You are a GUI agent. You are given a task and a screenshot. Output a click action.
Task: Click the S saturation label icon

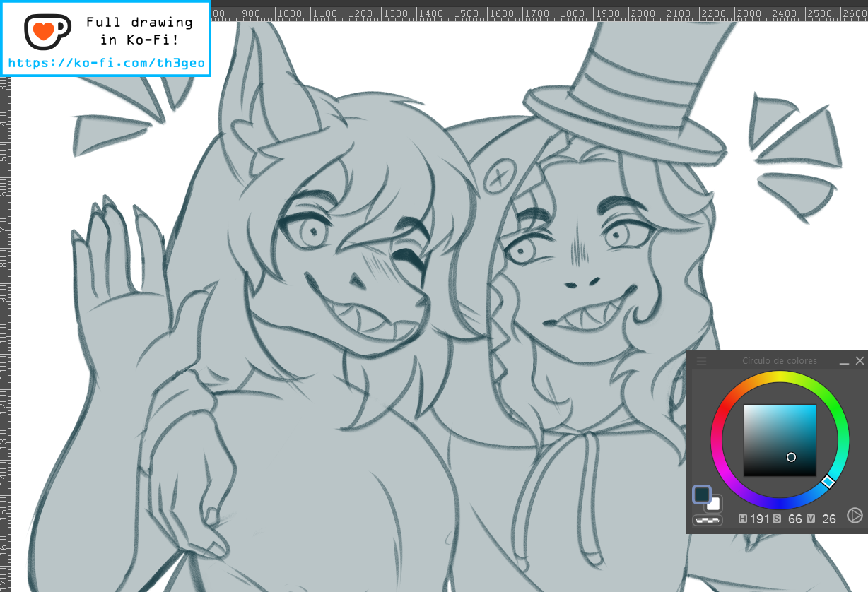click(x=777, y=519)
